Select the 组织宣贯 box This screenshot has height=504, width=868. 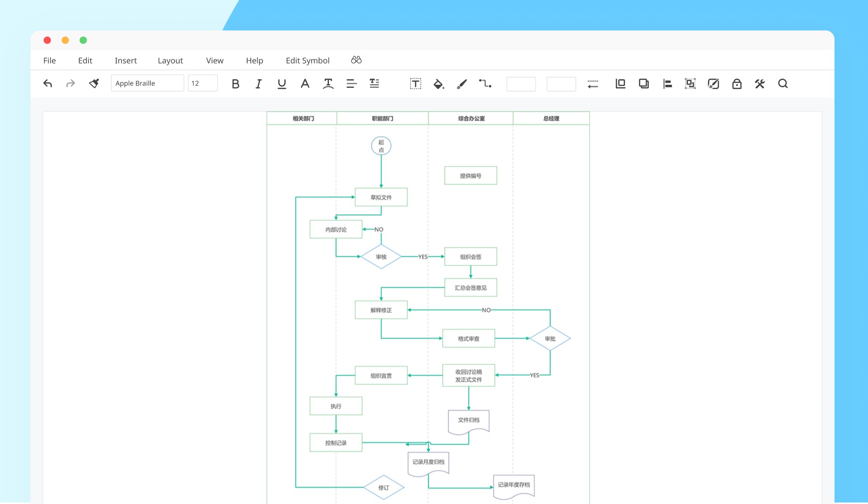coord(381,376)
